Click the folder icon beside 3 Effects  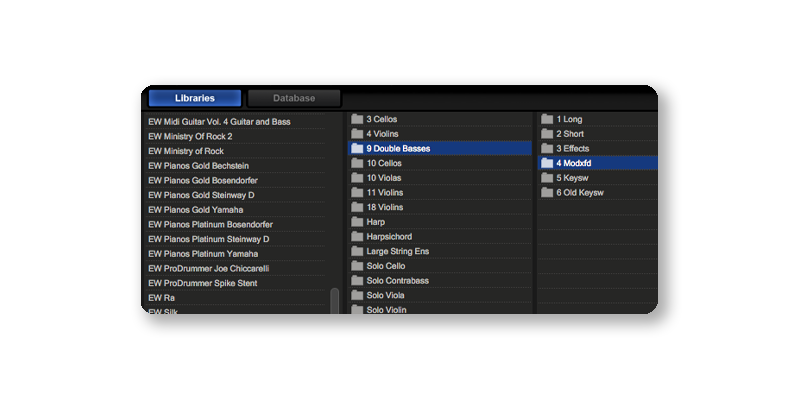pos(547,148)
